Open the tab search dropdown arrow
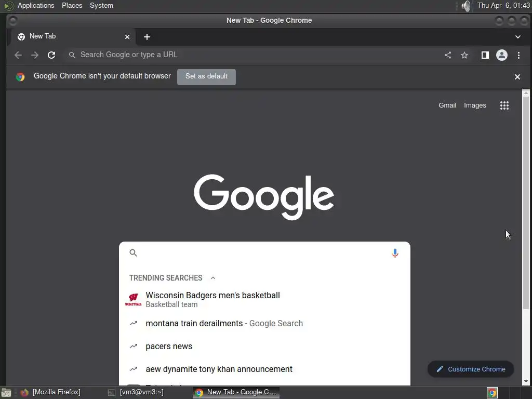The width and height of the screenshot is (532, 399). point(518,37)
